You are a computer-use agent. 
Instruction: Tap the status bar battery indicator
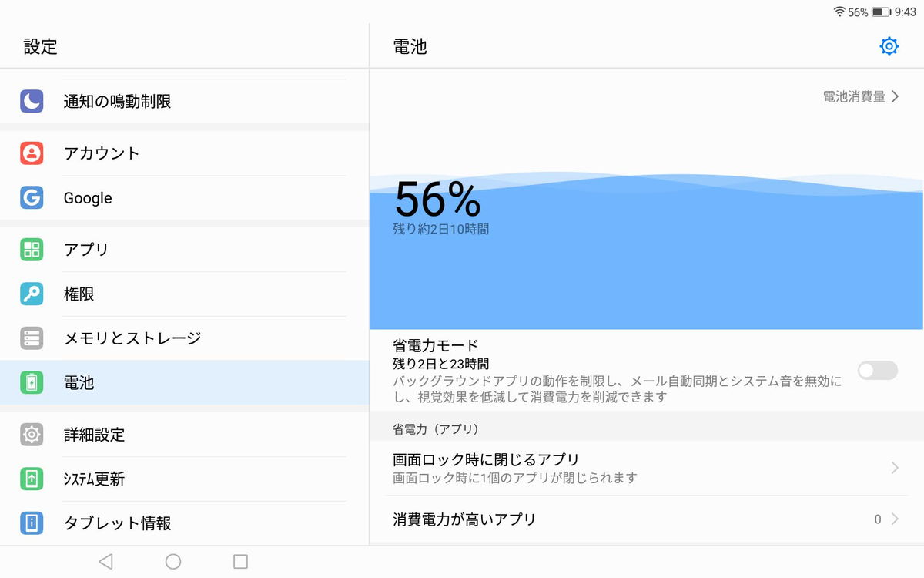click(881, 12)
